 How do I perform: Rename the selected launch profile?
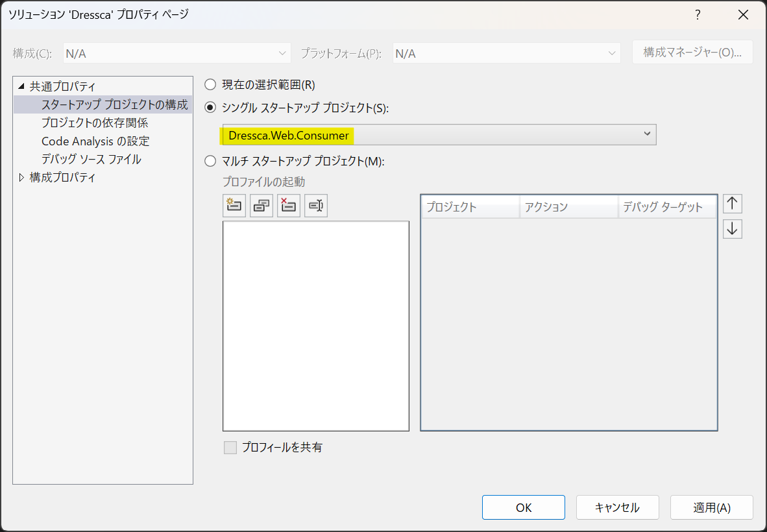click(x=316, y=205)
